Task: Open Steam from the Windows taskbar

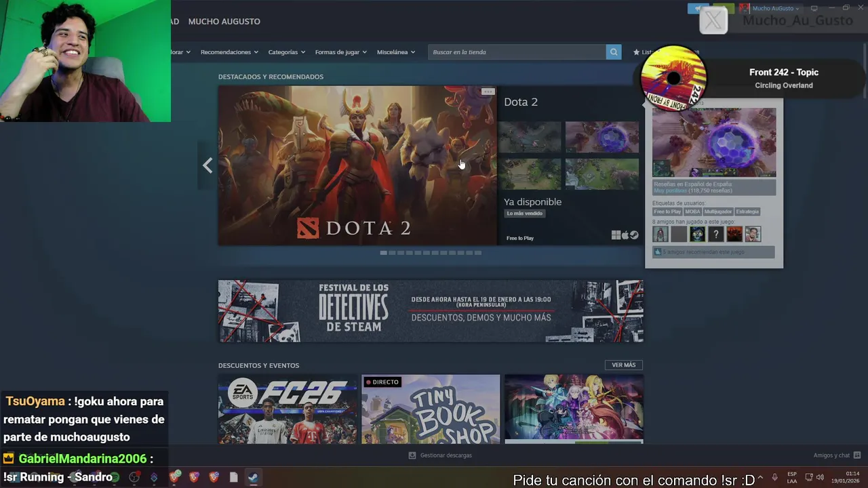Action: (x=252, y=477)
